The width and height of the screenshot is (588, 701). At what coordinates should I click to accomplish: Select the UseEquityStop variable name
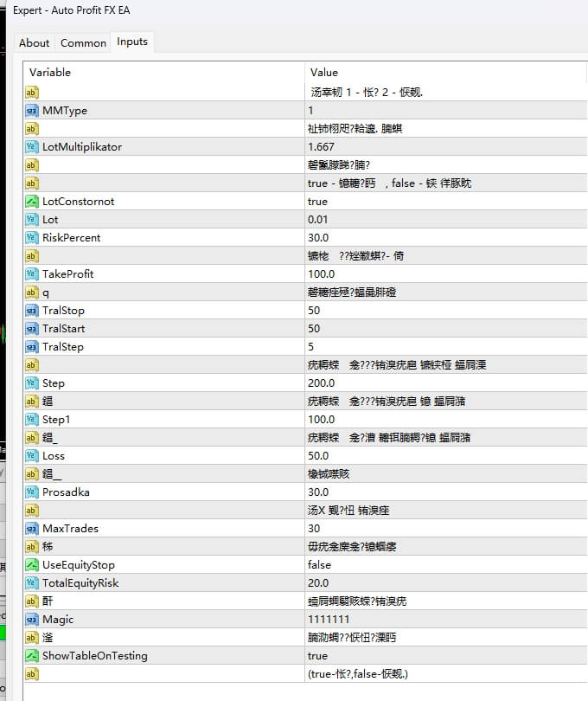[78, 564]
